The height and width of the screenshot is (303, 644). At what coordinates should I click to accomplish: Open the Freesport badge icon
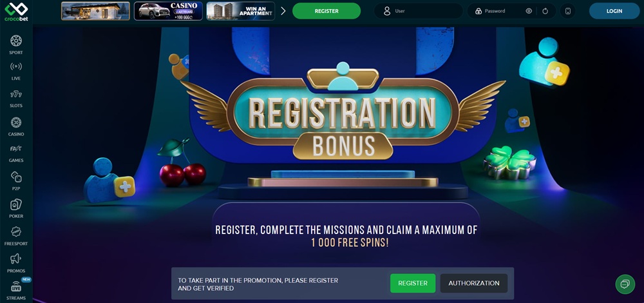click(x=16, y=231)
